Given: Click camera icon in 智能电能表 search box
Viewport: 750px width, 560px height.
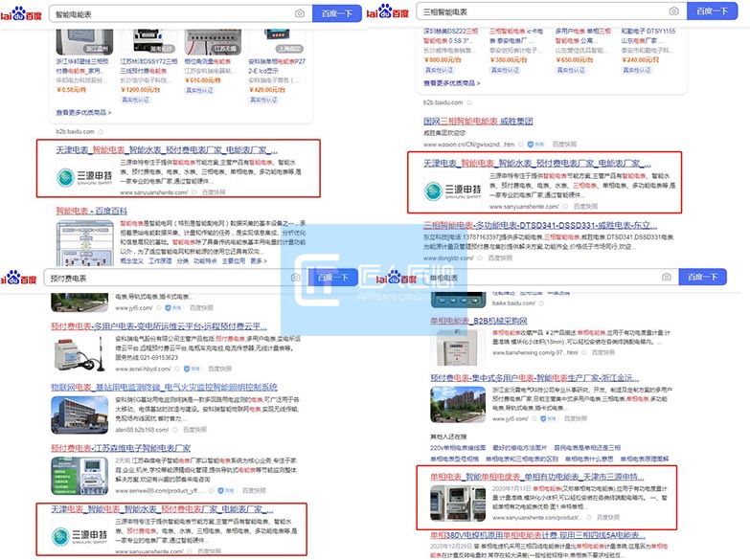Looking at the screenshot, I should pos(300,13).
